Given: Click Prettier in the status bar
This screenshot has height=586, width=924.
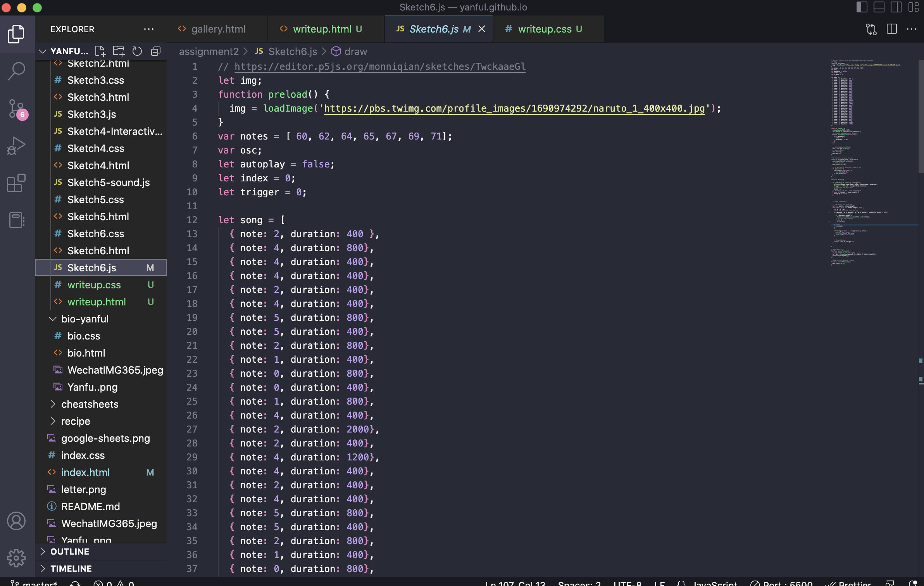Looking at the screenshot, I should [848, 583].
